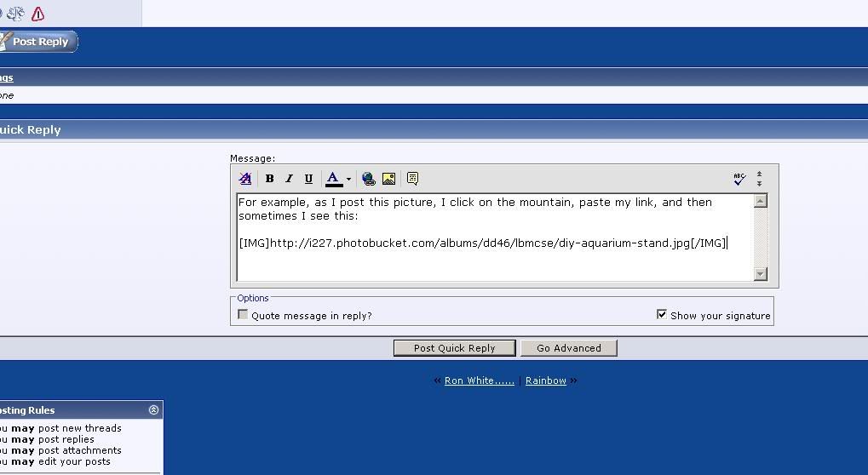Screen dimensions: 868x475
Task: Collapse the Posting Rules box
Action: (154, 409)
